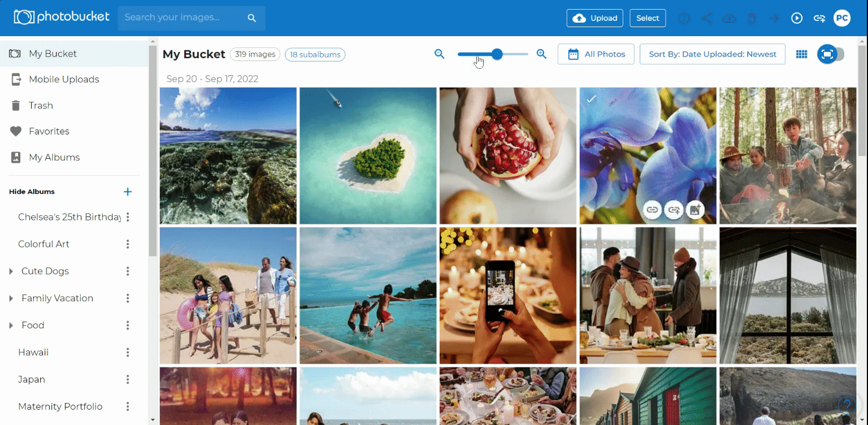Image resolution: width=868 pixels, height=425 pixels.
Task: Open the phone photographing dinner photo
Action: [x=508, y=296]
